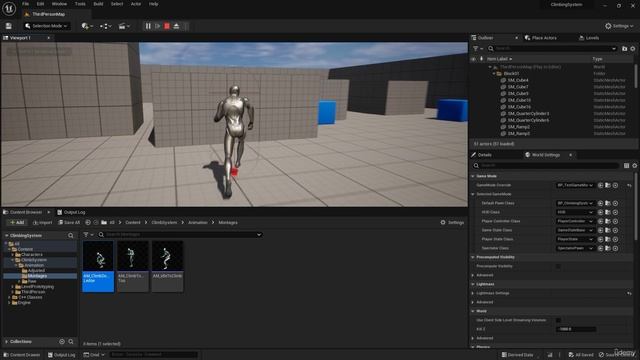Click the Outliner create folder icon
Viewport: 640px width, 360px height.
624,49
